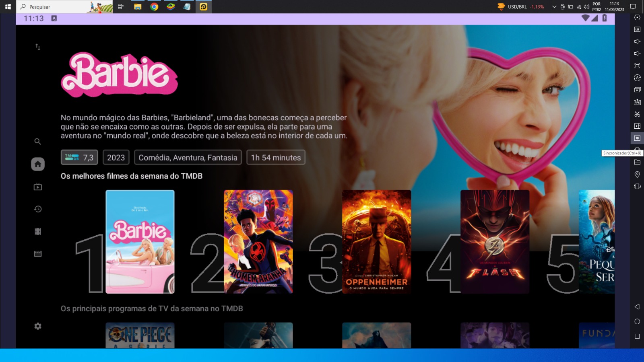Select the fifth-ranked mermaid movie poster
Image resolution: width=644 pixels, height=362 pixels.
click(x=597, y=242)
